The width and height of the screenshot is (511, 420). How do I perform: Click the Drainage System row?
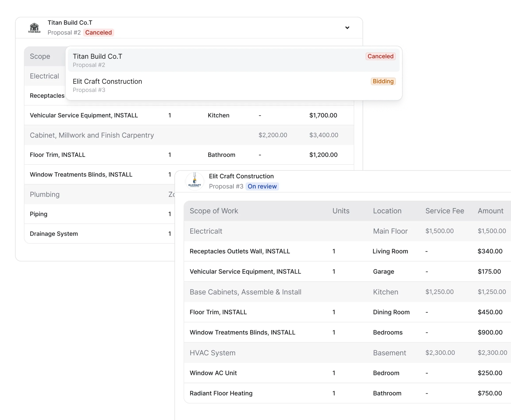click(x=54, y=233)
